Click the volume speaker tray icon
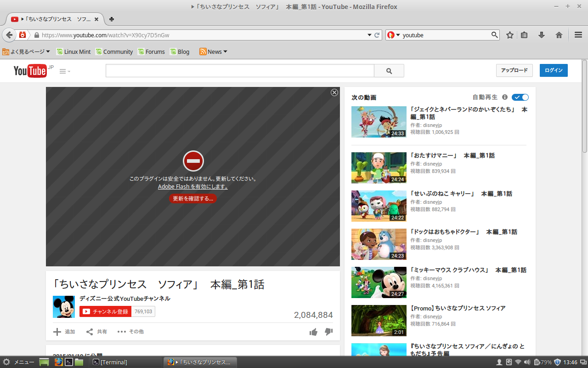This screenshot has height=368, width=588. coord(527,362)
